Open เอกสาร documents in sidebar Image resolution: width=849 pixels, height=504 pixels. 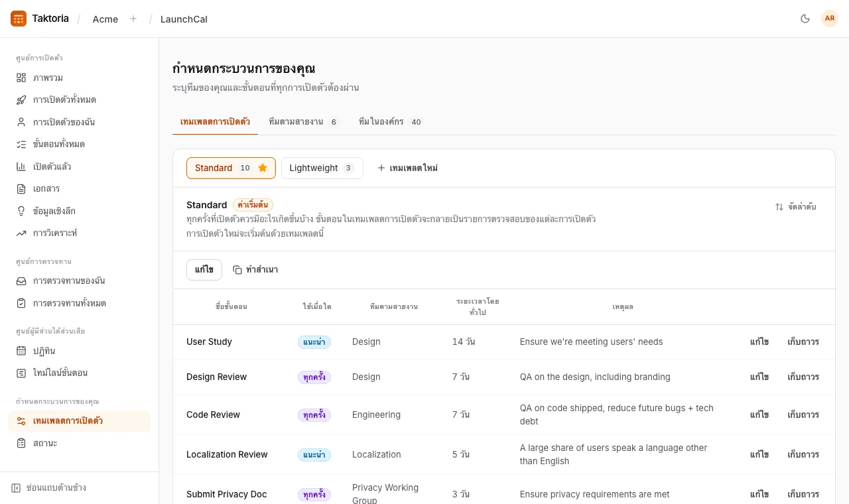(80, 188)
